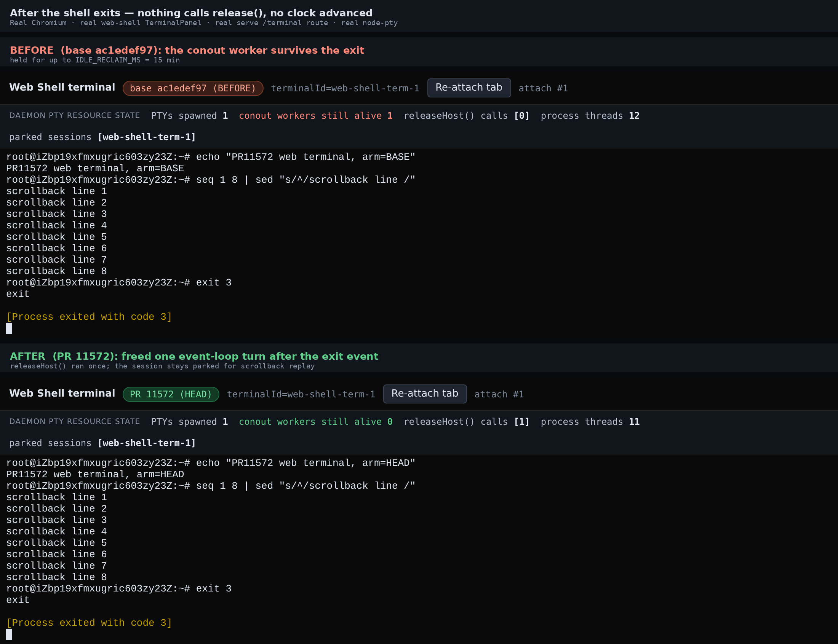
Task: Click process threads 12 stat
Action: (x=590, y=116)
